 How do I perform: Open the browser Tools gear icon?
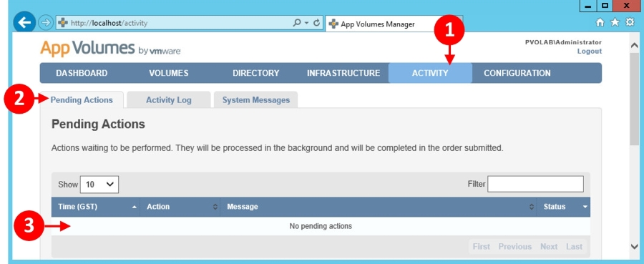[x=630, y=22]
